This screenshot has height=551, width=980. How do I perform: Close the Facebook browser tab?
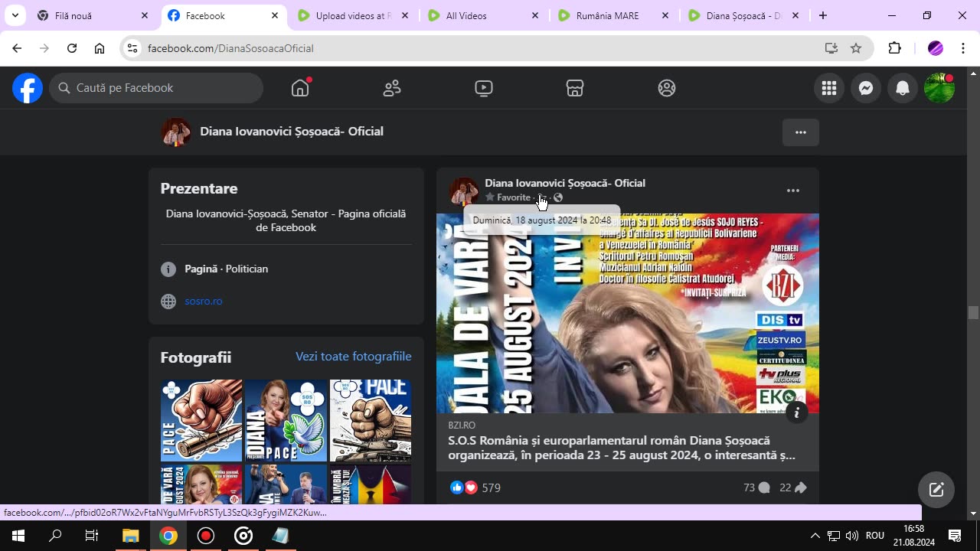[x=275, y=15]
